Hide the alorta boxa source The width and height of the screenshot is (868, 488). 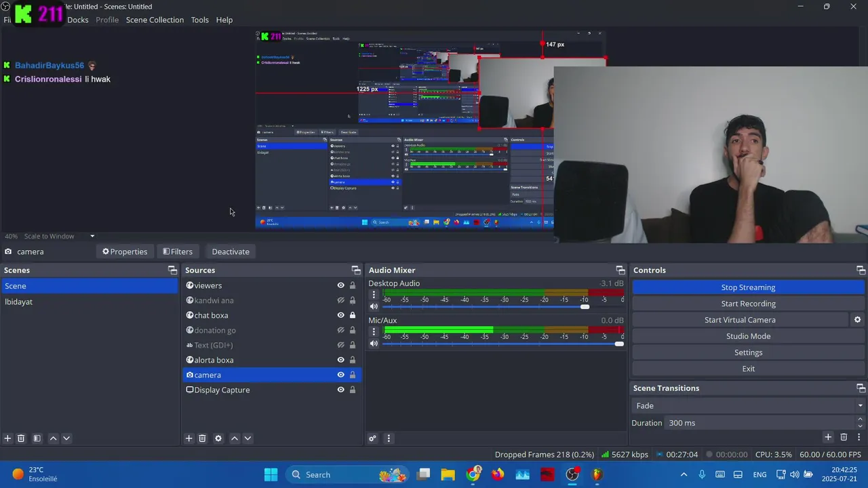pyautogui.click(x=341, y=360)
